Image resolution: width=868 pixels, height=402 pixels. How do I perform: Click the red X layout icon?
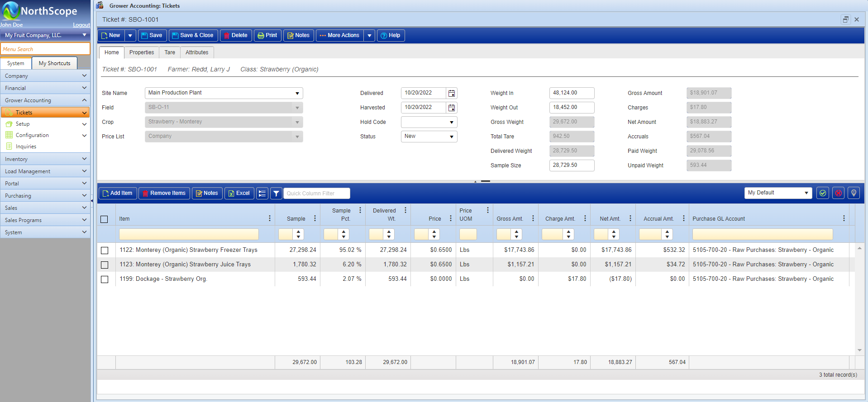pyautogui.click(x=838, y=193)
